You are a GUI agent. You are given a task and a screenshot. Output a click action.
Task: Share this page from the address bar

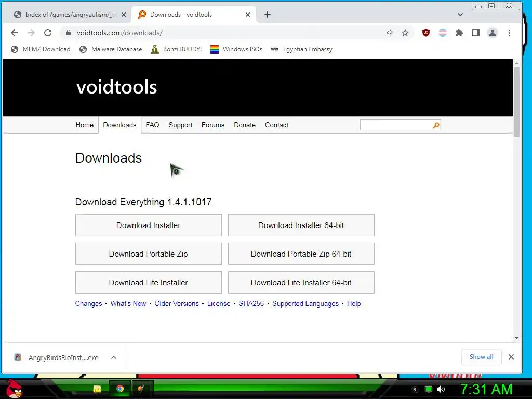click(x=389, y=33)
